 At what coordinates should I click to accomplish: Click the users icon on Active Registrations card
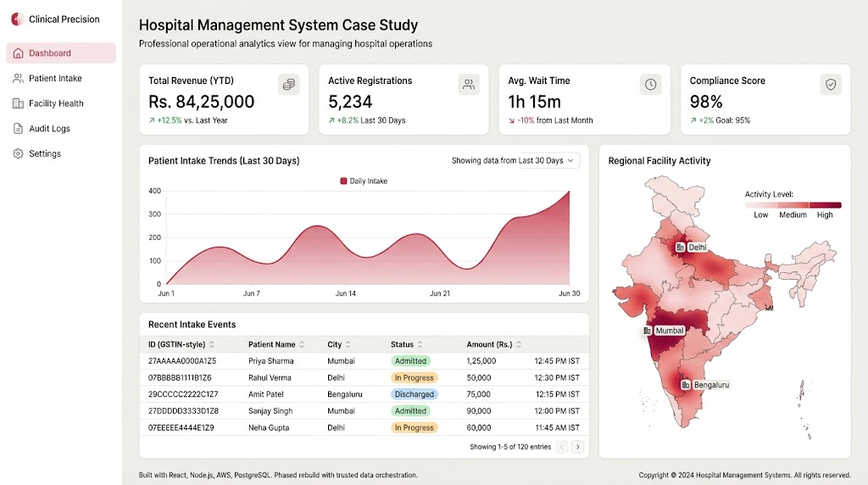coord(468,84)
